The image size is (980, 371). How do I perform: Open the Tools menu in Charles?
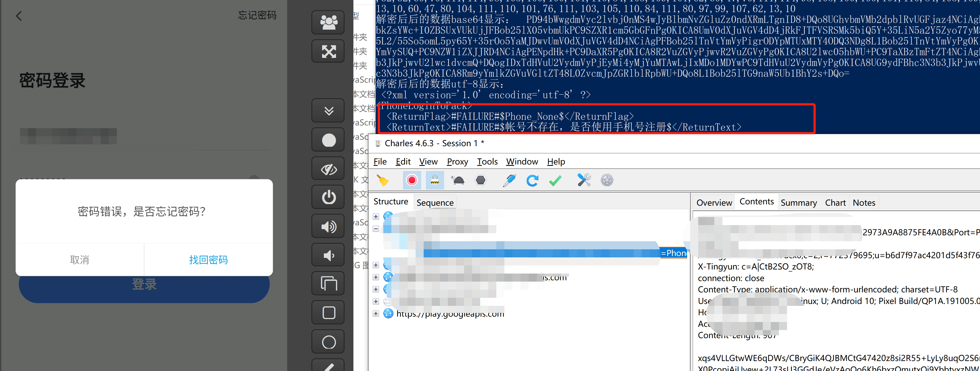487,161
